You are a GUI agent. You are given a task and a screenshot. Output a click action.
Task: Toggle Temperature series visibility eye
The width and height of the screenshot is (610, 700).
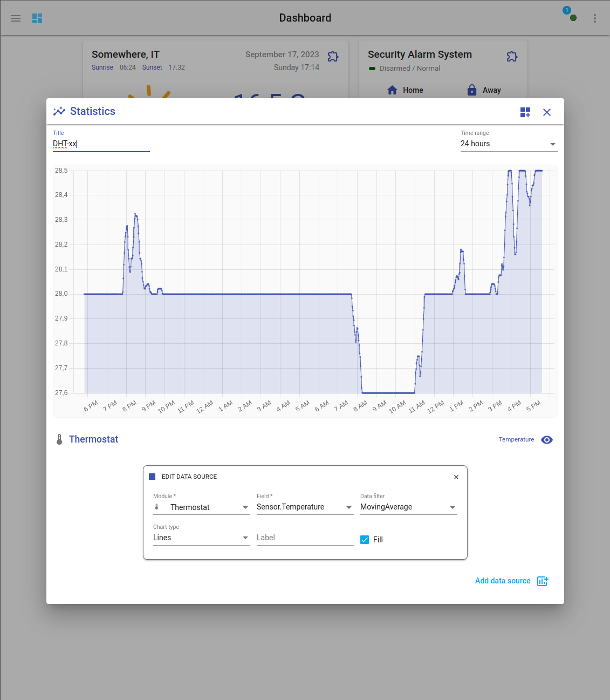(547, 440)
